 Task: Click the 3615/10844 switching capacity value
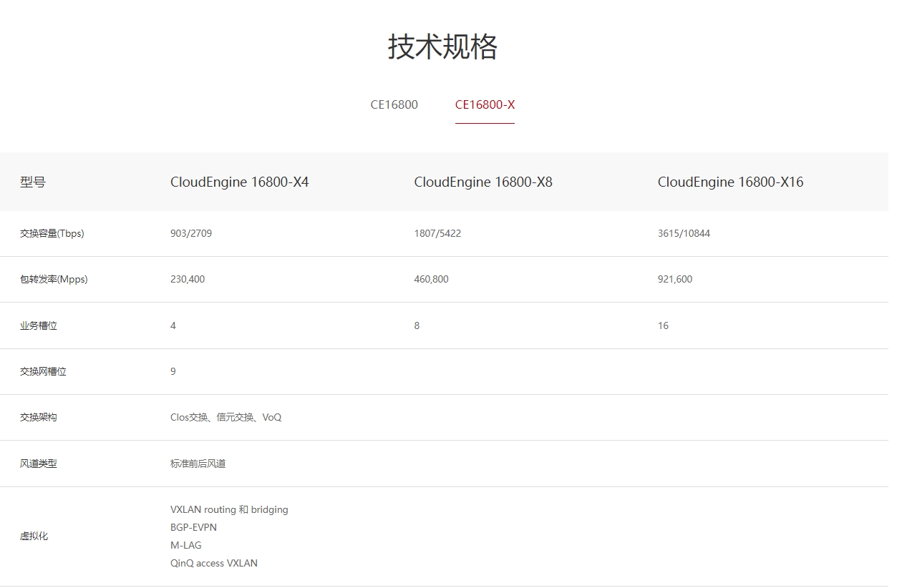coord(684,233)
